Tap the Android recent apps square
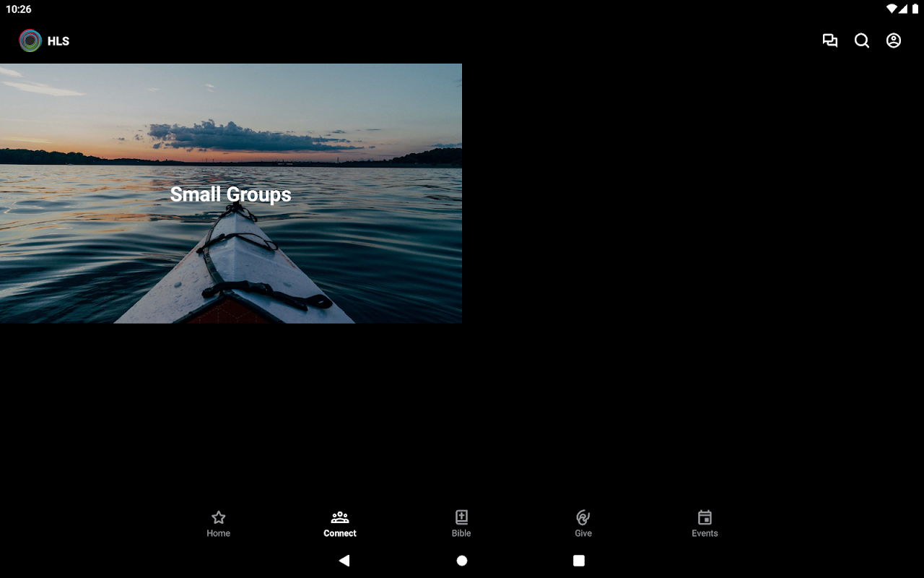The image size is (924, 578). click(x=579, y=561)
